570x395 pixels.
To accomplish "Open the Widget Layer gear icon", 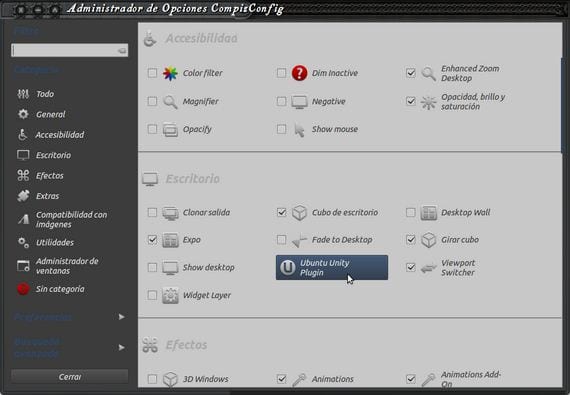I will pyautogui.click(x=170, y=295).
